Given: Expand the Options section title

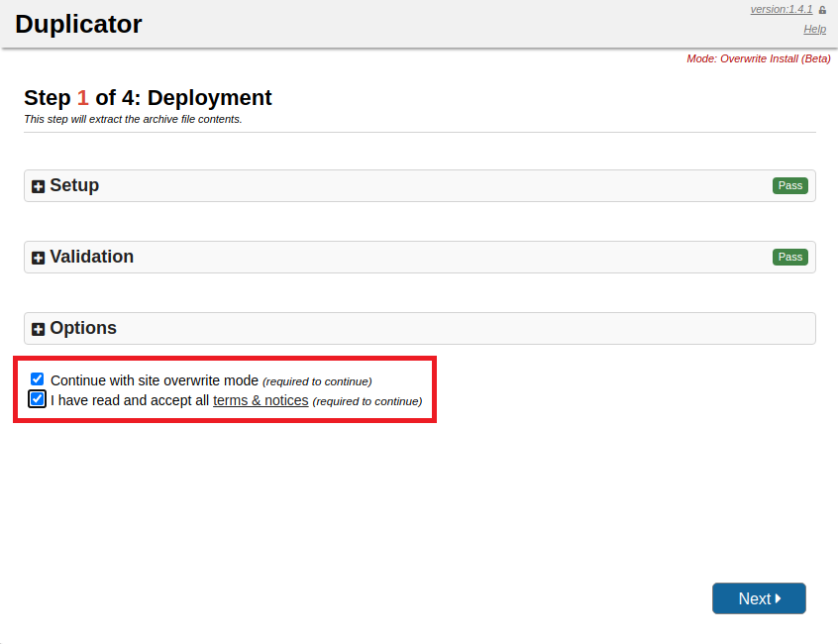Looking at the screenshot, I should pos(83,328).
